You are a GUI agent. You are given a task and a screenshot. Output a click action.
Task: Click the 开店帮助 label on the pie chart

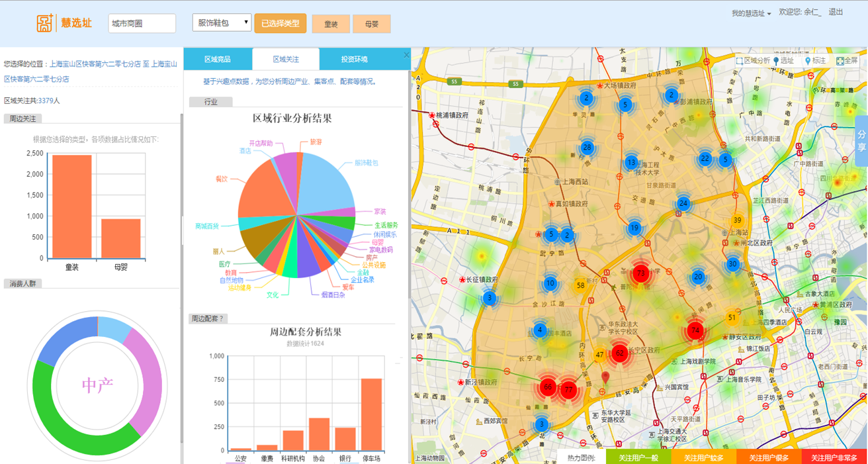pyautogui.click(x=261, y=143)
